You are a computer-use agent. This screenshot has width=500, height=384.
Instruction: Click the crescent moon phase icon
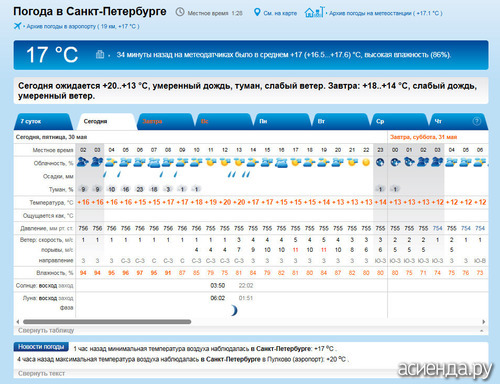pos(234,310)
